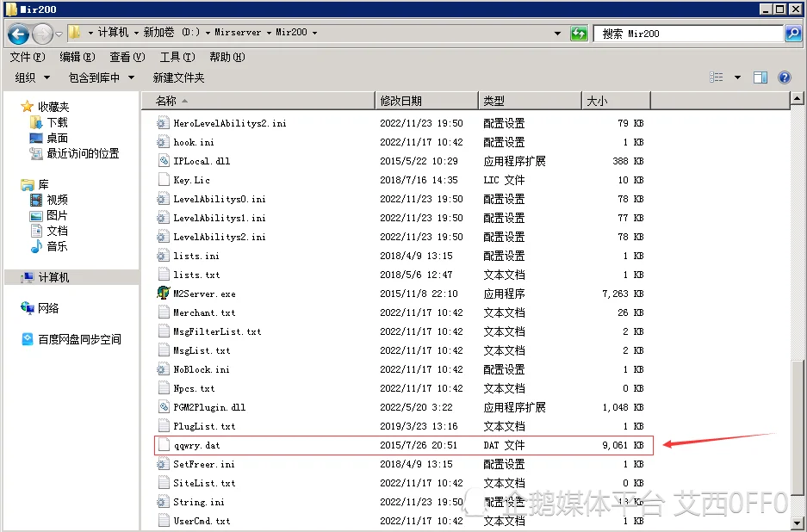The height and width of the screenshot is (532, 807).
Task: Click the change view icon in toolbar
Action: click(717, 77)
